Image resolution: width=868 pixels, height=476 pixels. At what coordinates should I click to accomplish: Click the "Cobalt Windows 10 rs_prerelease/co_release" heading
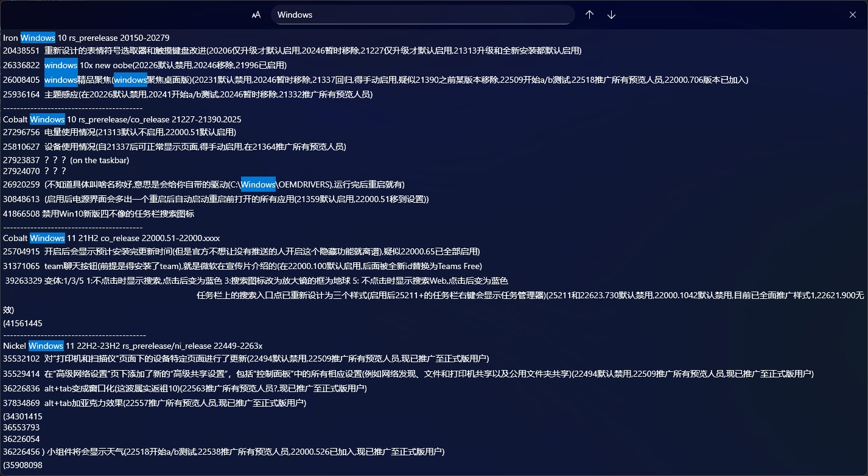click(122, 119)
